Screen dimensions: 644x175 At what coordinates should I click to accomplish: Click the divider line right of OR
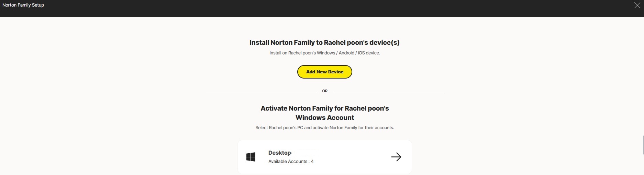coord(388,91)
